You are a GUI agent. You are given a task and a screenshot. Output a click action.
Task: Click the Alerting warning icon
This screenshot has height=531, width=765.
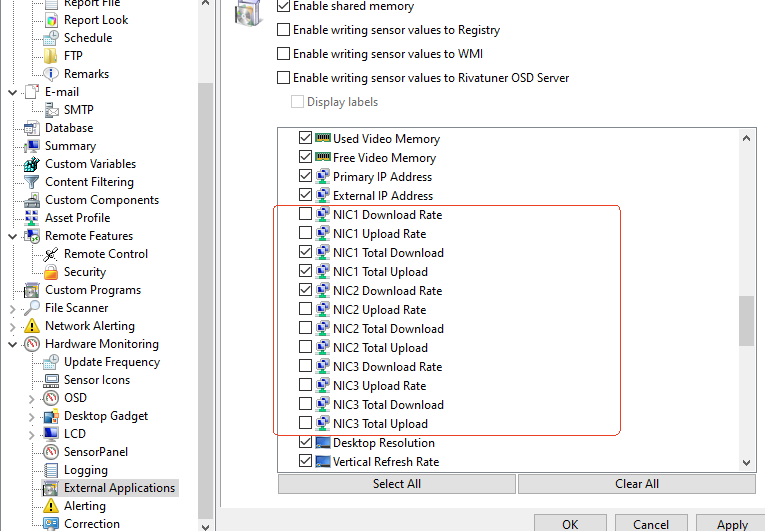[50, 506]
